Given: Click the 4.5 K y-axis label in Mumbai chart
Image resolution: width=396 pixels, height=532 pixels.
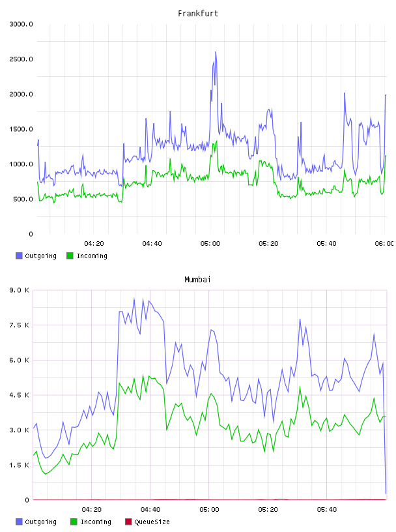Looking at the screenshot, I should click(x=20, y=395).
